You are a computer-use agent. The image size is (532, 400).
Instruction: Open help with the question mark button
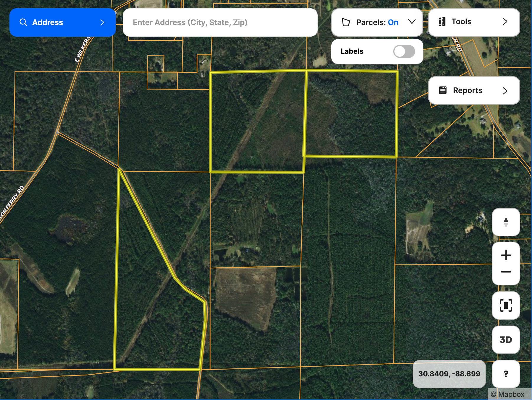pos(506,374)
